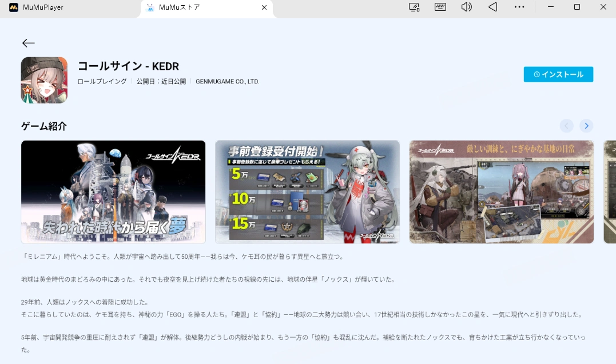The height and width of the screenshot is (364, 616).
Task: Click the volume speaker icon
Action: pos(466,7)
